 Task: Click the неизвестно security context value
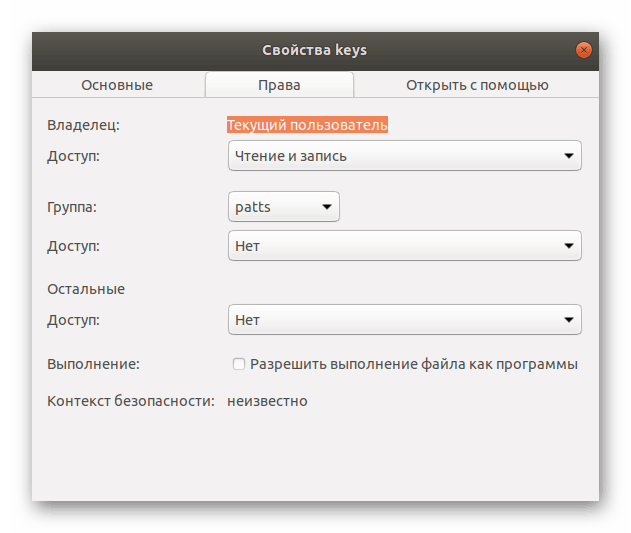[x=267, y=401]
